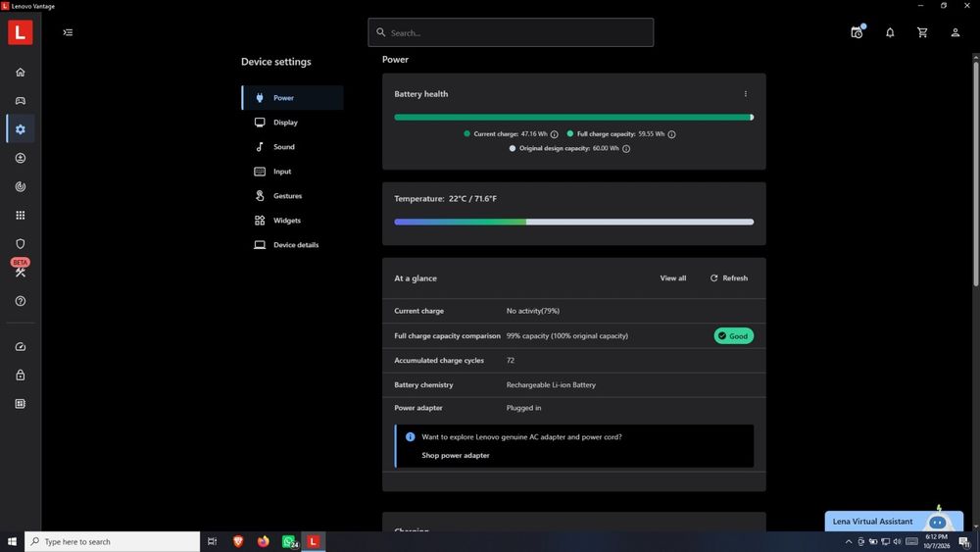Open Task View on the taskbar

click(x=212, y=541)
